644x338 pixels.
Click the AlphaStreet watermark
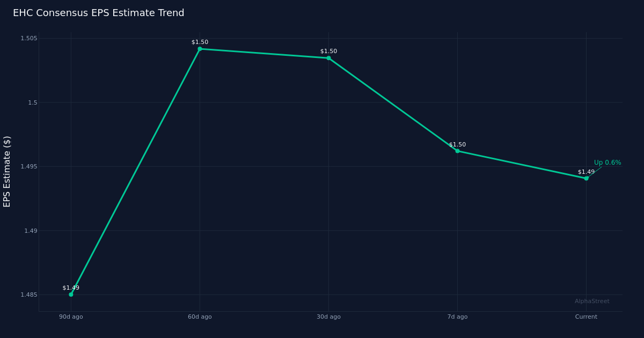point(592,301)
